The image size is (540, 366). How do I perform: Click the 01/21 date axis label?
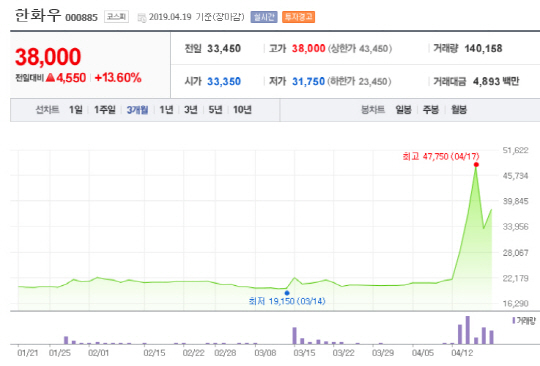(28, 353)
